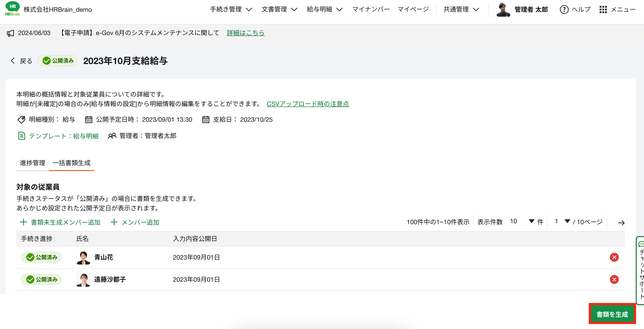Click 手続き進捗 column header
Image resolution: width=644 pixels, height=329 pixels.
pyautogui.click(x=36, y=238)
